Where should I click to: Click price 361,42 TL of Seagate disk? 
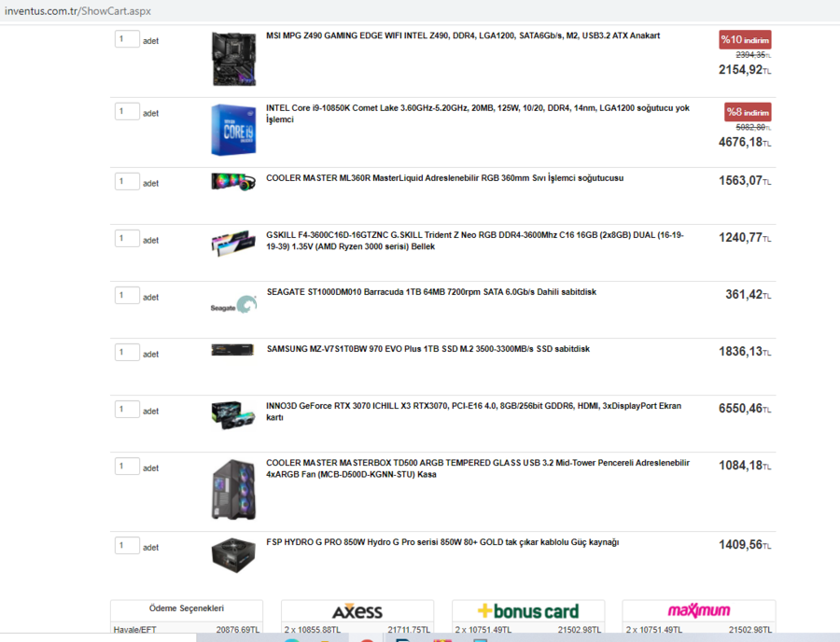click(749, 295)
